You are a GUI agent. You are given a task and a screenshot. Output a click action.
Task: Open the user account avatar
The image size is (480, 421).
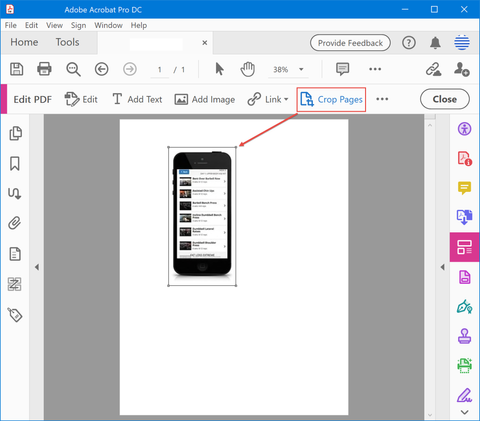[462, 42]
